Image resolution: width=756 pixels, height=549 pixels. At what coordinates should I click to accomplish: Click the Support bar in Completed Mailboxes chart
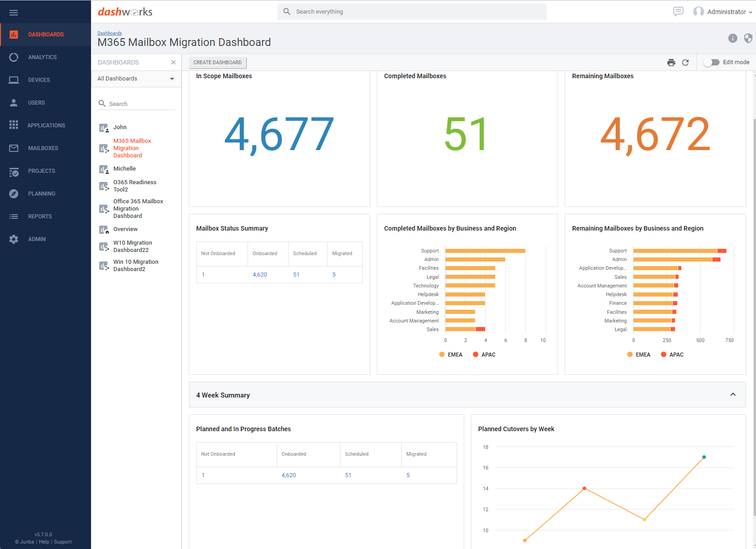pos(485,251)
